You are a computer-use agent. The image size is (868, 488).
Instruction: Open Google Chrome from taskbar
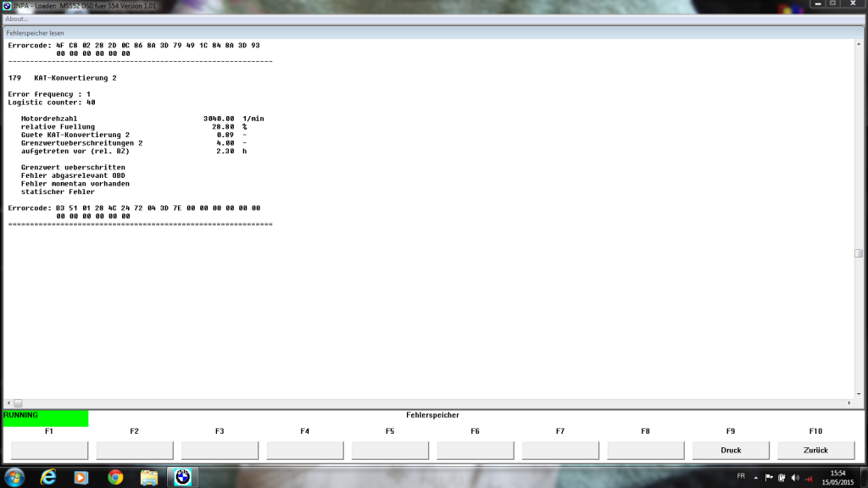coord(115,477)
